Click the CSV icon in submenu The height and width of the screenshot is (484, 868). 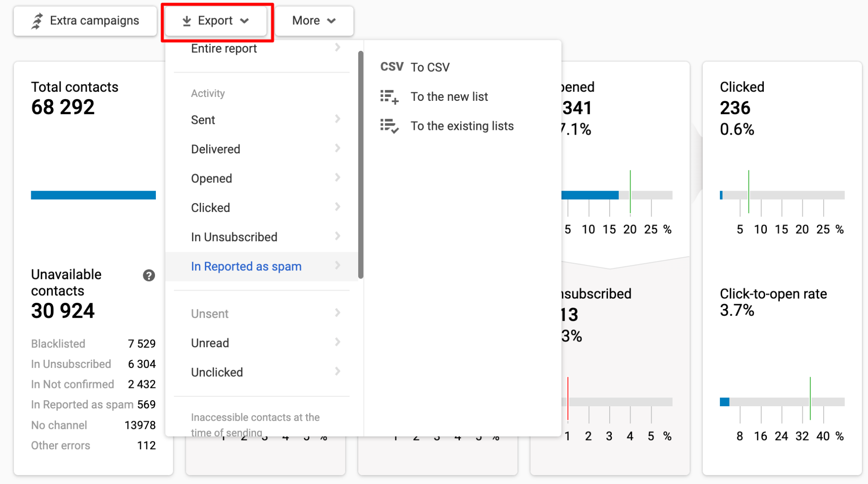click(x=392, y=67)
